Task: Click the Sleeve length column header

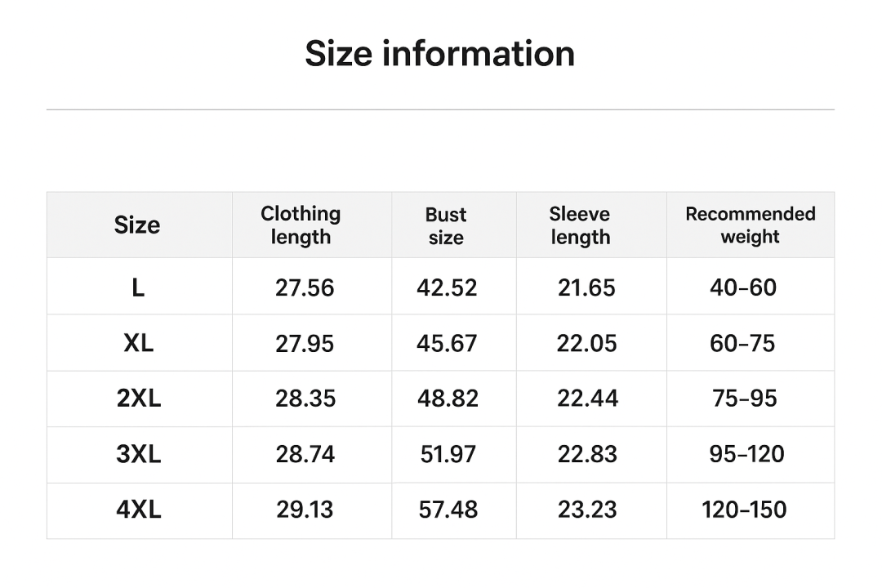Action: click(x=580, y=225)
